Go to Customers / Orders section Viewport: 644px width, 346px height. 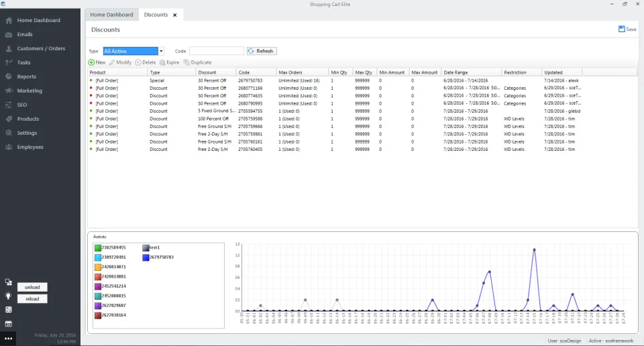(x=41, y=48)
